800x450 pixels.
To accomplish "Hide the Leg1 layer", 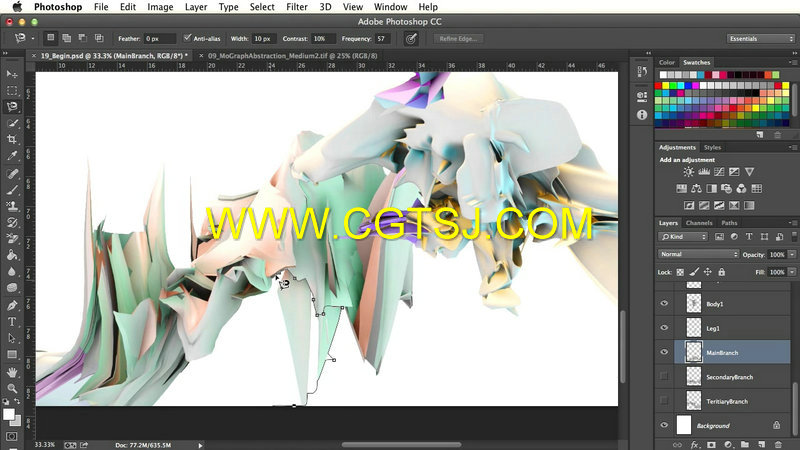I will pos(664,328).
